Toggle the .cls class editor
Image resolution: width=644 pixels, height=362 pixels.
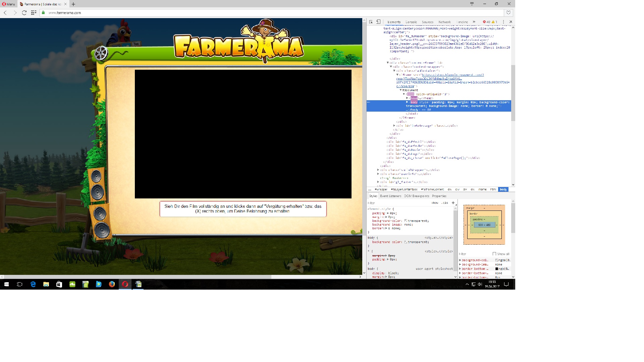445,203
